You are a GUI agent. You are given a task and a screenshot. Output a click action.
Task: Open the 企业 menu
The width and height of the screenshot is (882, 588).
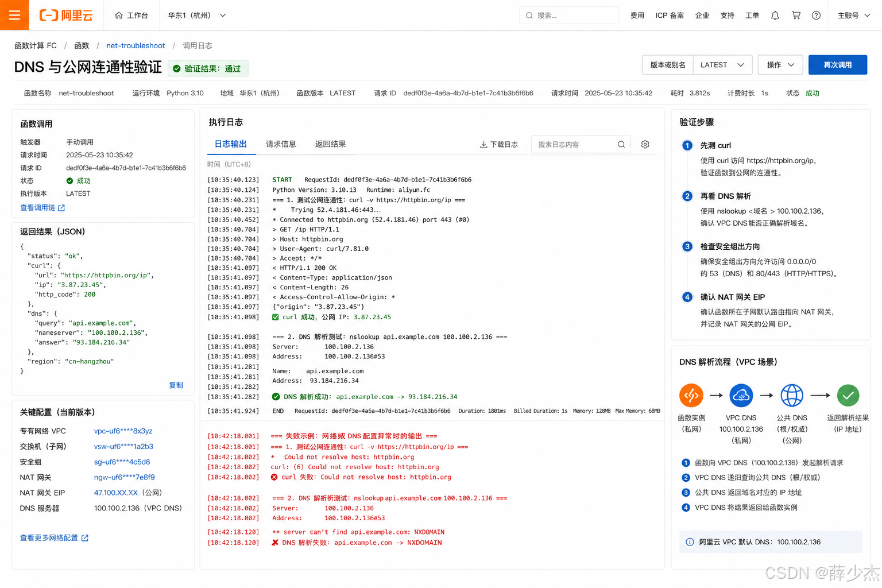(702, 16)
